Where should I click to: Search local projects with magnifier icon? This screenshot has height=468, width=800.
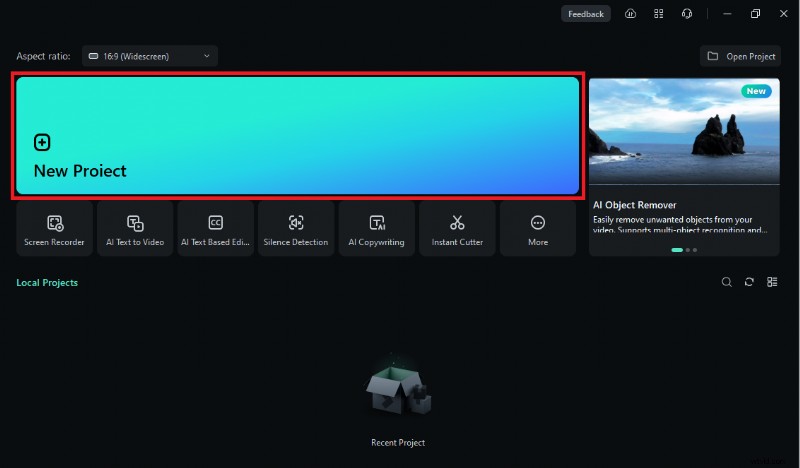pos(727,282)
